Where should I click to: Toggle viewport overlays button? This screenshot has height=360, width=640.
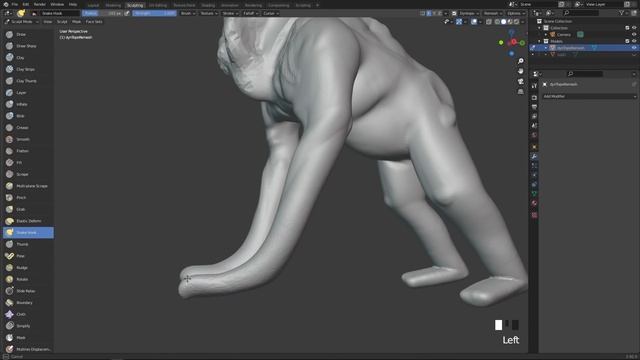coord(474,22)
